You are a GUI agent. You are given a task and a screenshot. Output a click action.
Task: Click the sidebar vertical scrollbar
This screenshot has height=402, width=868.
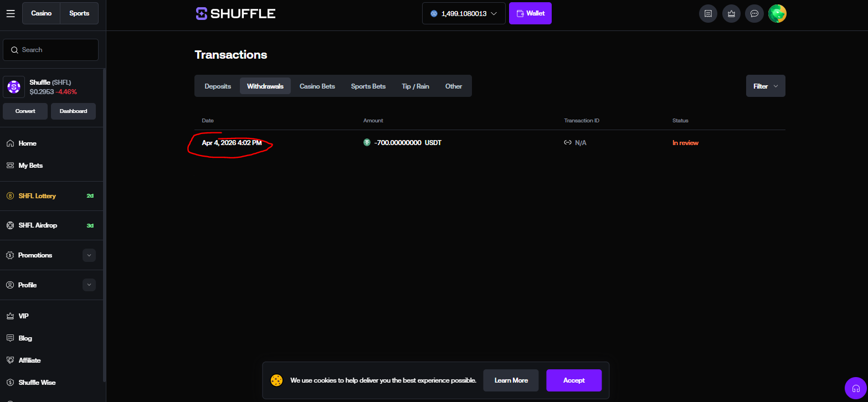coord(104,224)
